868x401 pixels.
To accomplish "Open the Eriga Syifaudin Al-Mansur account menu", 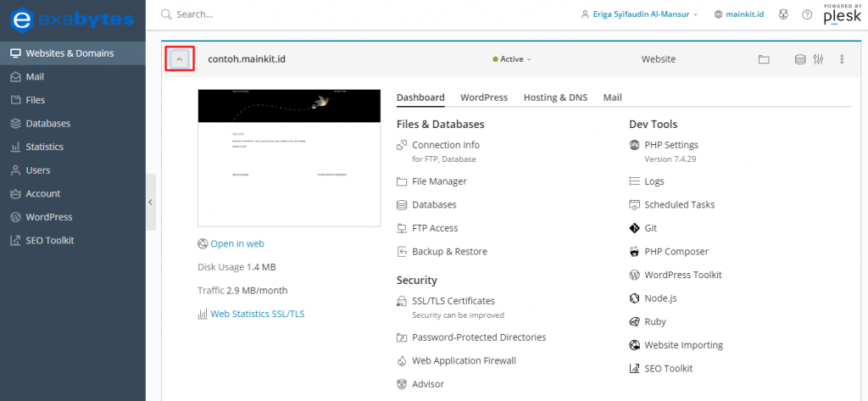I will click(x=639, y=14).
